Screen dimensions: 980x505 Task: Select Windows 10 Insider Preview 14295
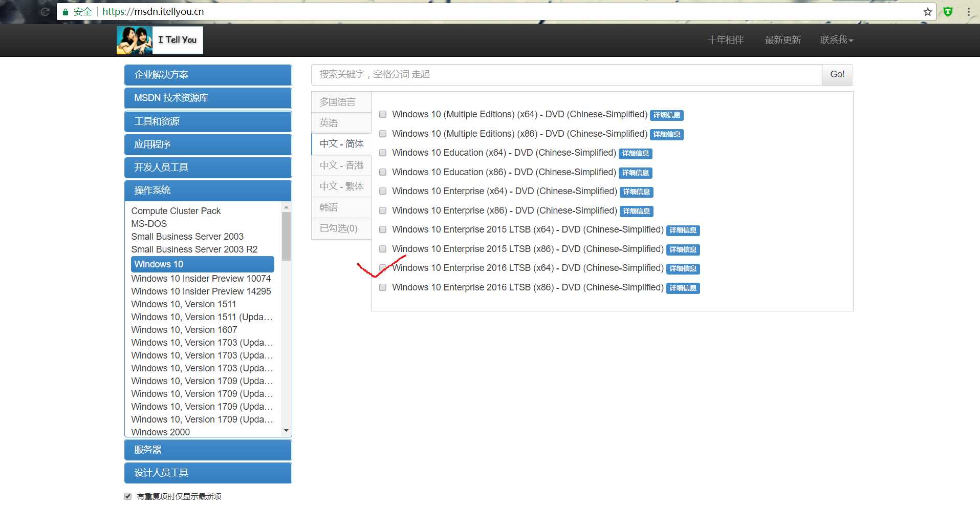click(201, 291)
